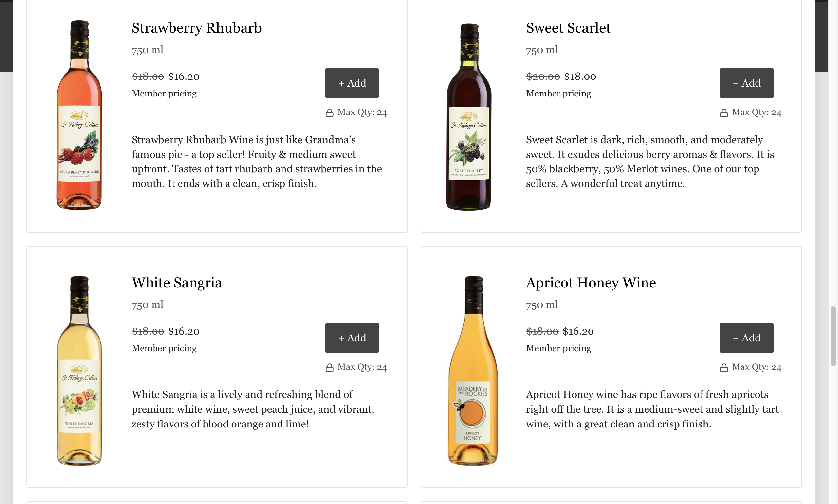The height and width of the screenshot is (504, 838).
Task: Click the lock icon for Apricot Honey Wine
Action: (x=723, y=368)
